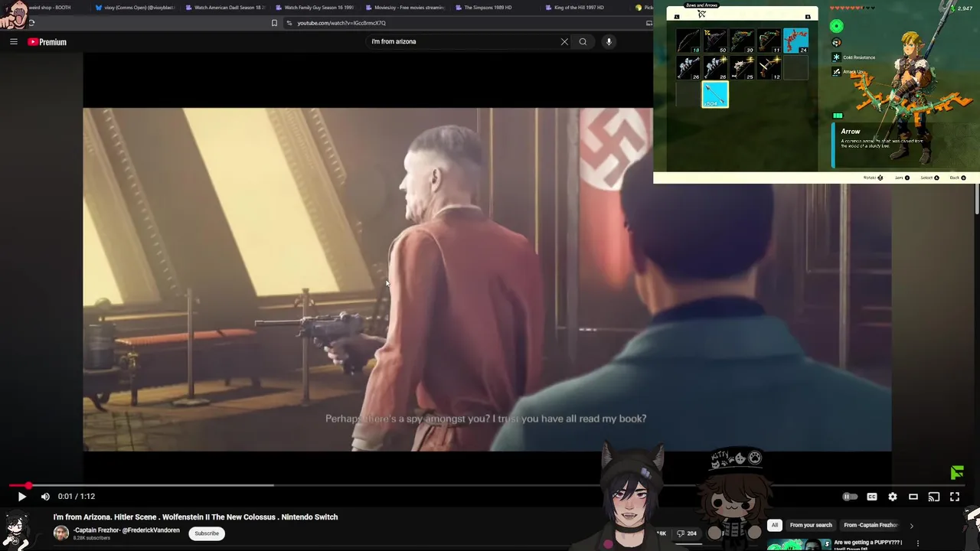Click the Cold Resistance status icon

(x=837, y=57)
